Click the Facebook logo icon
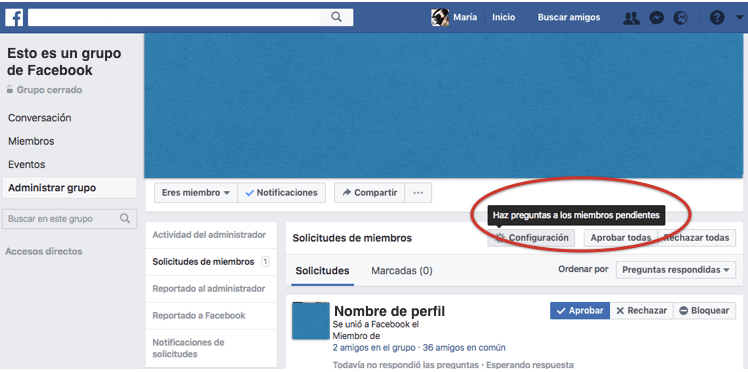This screenshot has width=748, height=372. coord(14,18)
